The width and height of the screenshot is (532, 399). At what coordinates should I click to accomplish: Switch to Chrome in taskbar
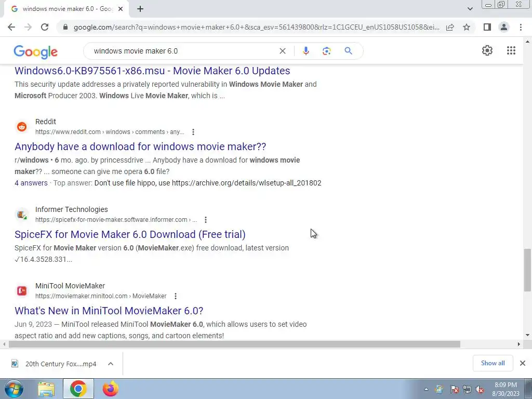click(78, 389)
